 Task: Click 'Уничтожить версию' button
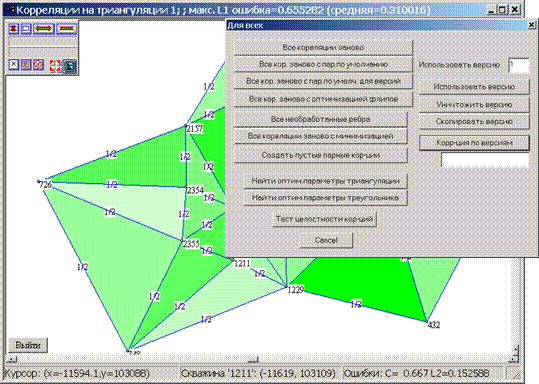pos(474,105)
